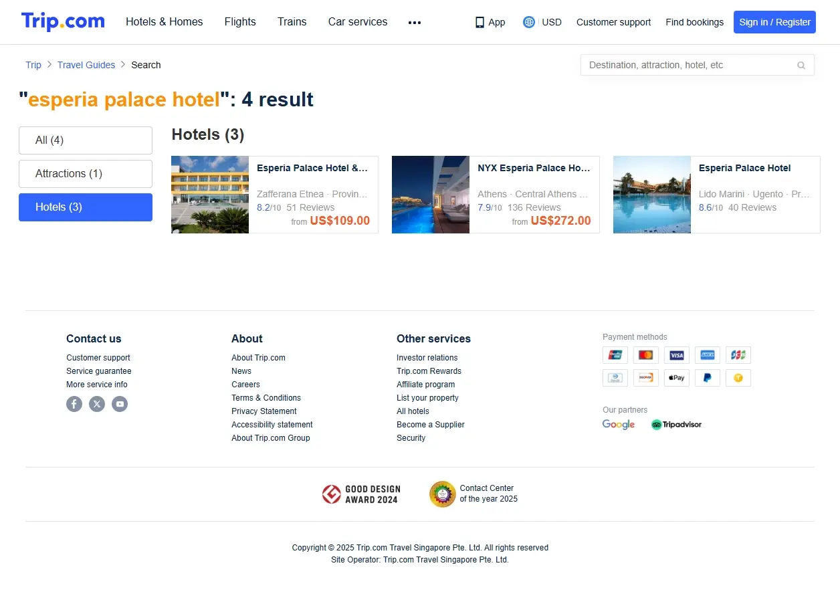Screen dimensions: 840x616
Task: Open the Terms & Conditions link
Action: 266,398
